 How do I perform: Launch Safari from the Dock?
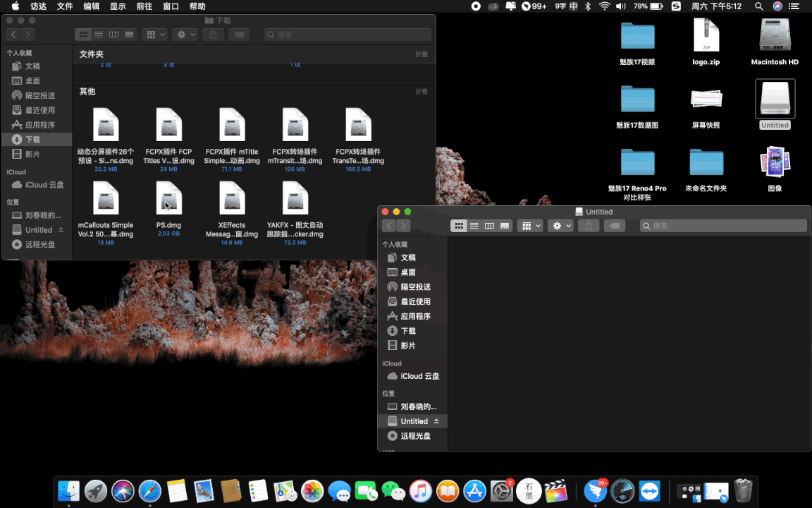[x=150, y=491]
